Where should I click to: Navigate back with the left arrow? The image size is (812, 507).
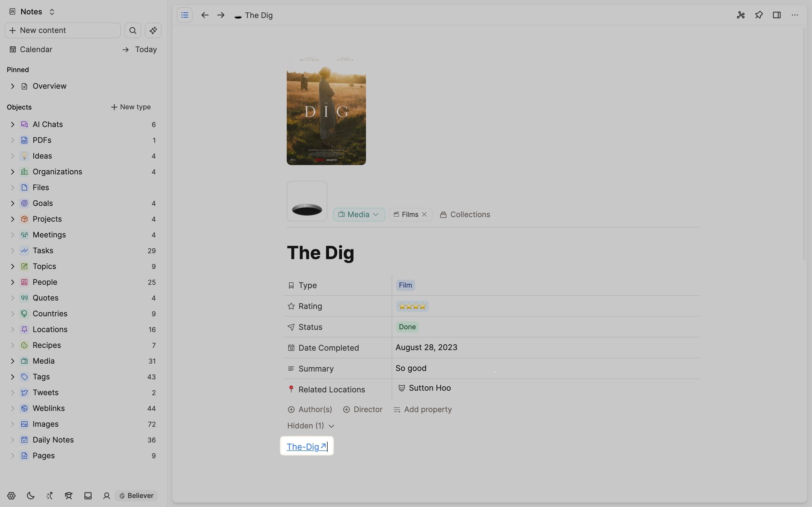tap(205, 15)
